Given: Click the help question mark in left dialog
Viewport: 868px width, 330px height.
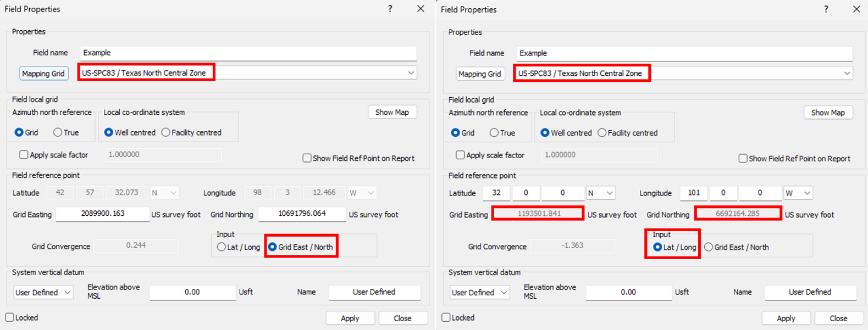Looking at the screenshot, I should coord(390,9).
